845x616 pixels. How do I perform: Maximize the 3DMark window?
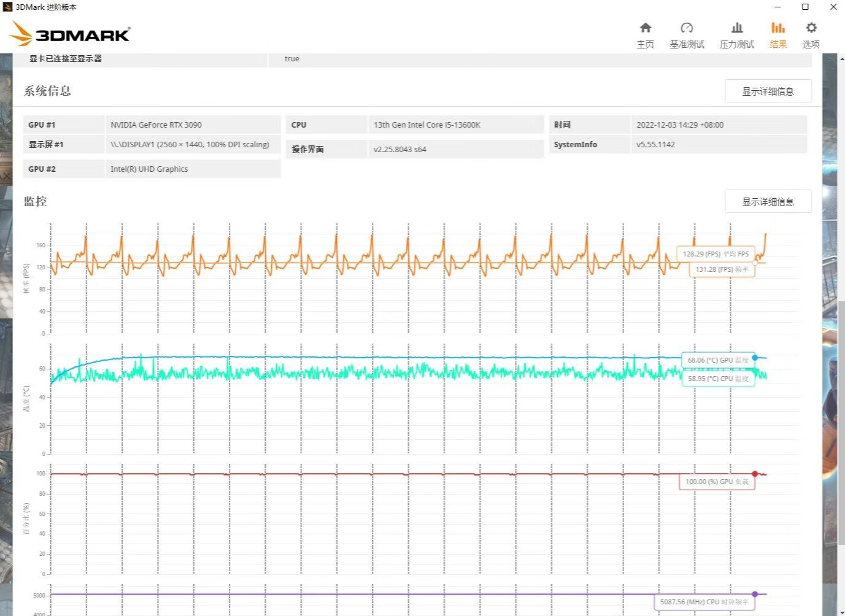coord(805,7)
